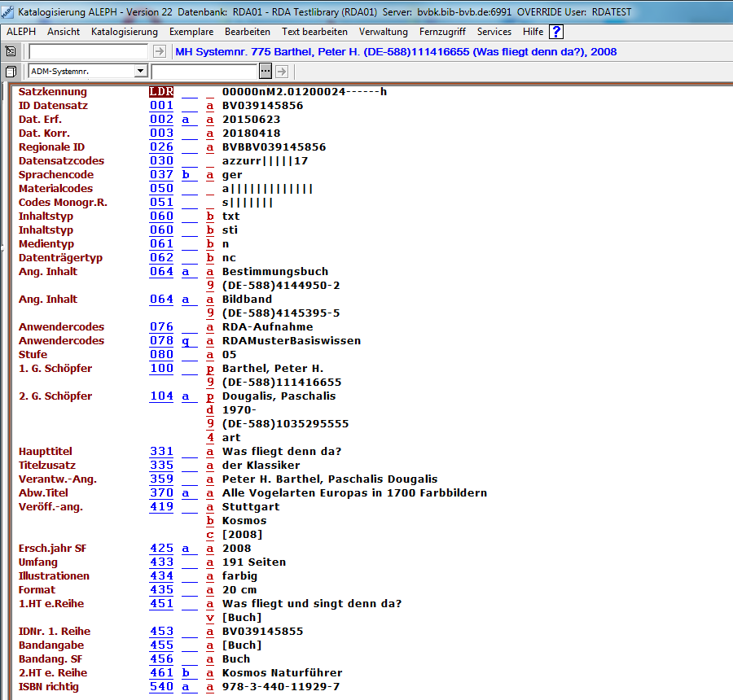Click the record icon left of top search field

(11, 51)
